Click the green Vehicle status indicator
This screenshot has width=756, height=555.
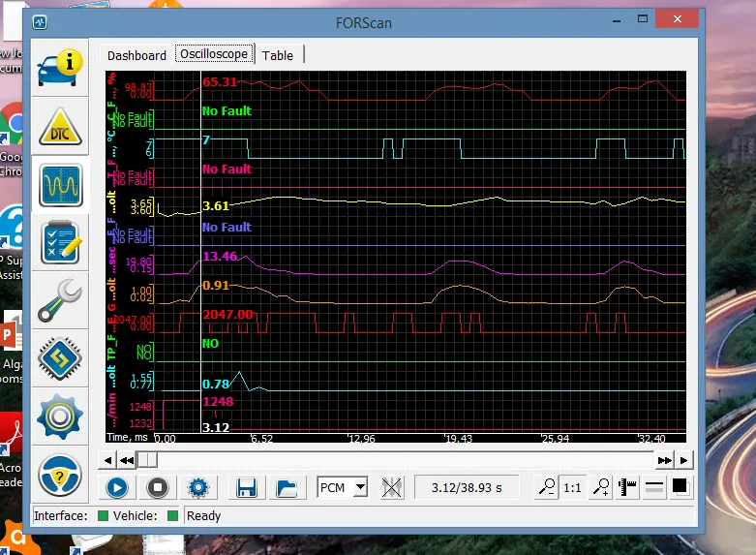point(172,516)
